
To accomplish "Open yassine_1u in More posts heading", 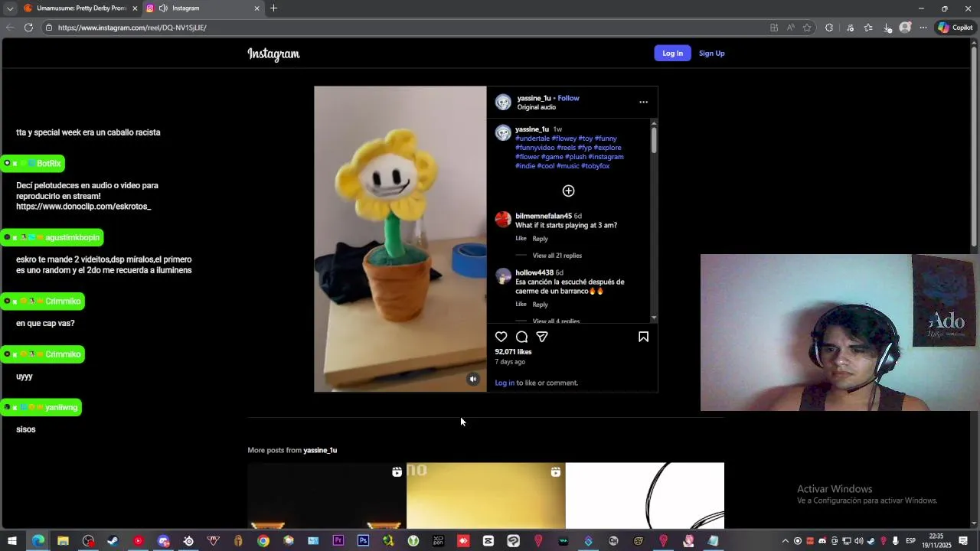I will point(320,450).
